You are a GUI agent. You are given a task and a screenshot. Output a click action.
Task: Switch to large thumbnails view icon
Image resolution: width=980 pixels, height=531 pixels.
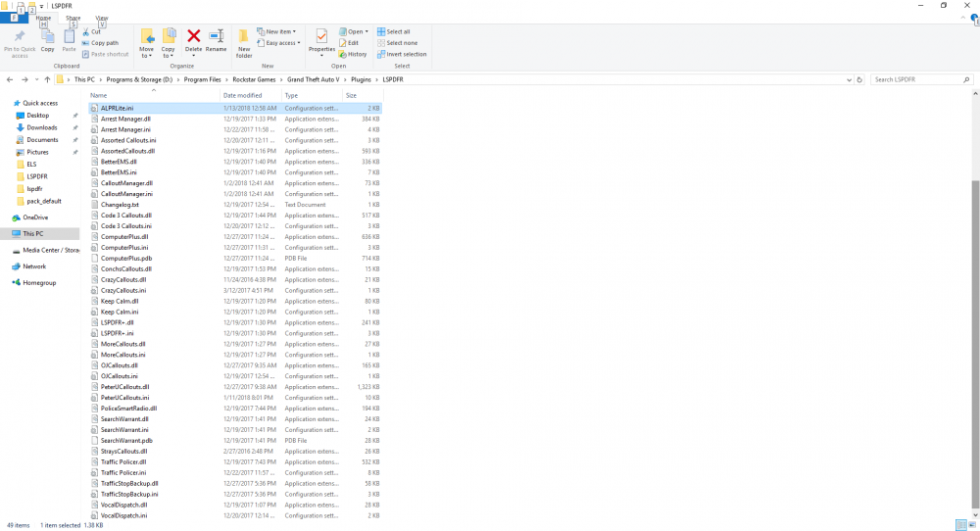pyautogui.click(x=973, y=525)
